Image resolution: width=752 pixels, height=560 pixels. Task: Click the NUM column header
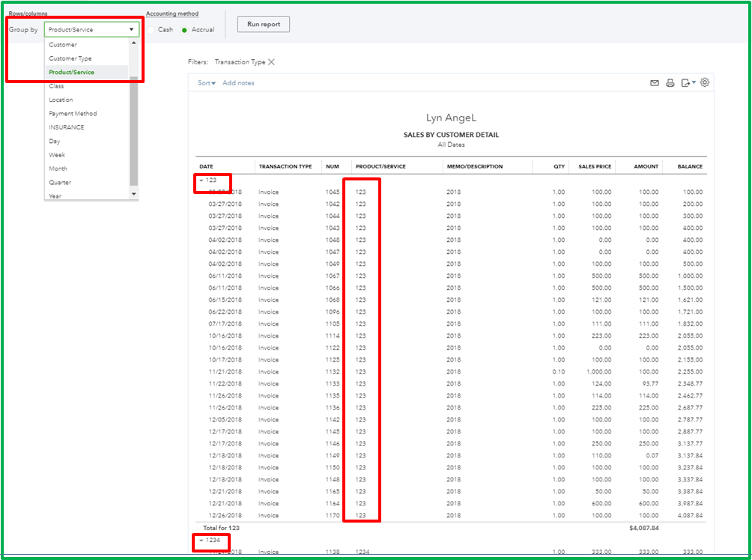click(x=333, y=166)
